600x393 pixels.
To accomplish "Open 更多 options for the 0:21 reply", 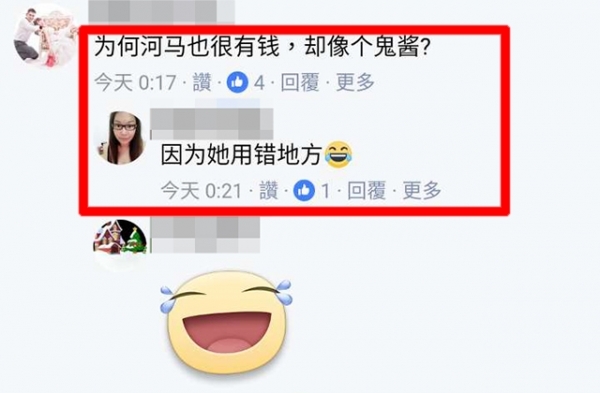I will pyautogui.click(x=422, y=190).
